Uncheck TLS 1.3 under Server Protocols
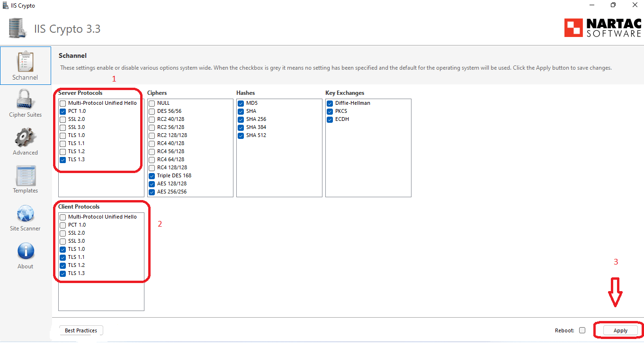Image resolution: width=644 pixels, height=348 pixels. [x=63, y=159]
